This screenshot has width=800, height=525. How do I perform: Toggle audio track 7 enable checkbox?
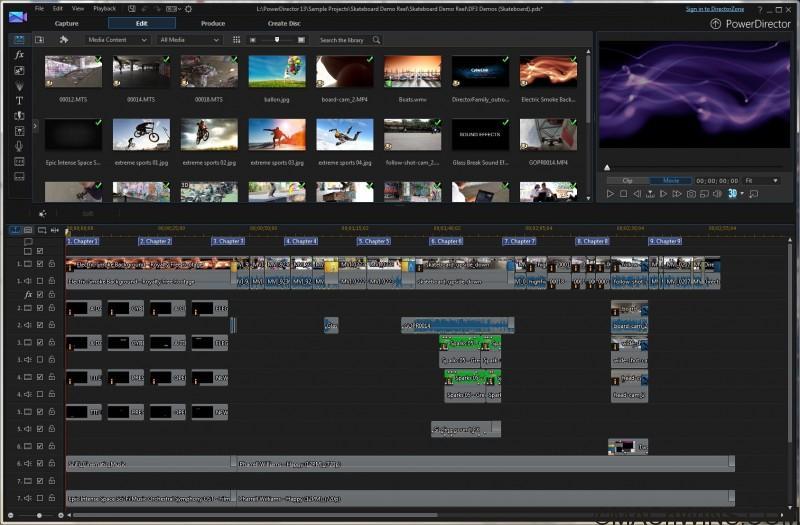click(x=40, y=498)
